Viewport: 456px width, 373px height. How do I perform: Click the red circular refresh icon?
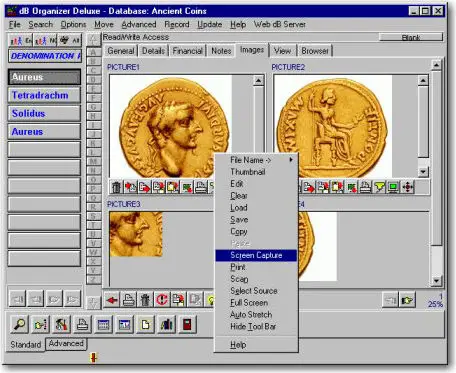[x=162, y=300]
